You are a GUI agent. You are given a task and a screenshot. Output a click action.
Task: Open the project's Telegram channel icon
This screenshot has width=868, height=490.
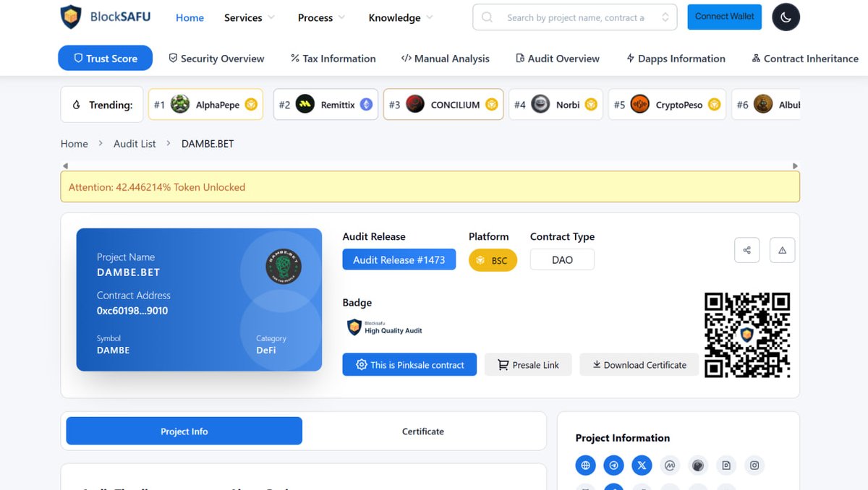[613, 465]
